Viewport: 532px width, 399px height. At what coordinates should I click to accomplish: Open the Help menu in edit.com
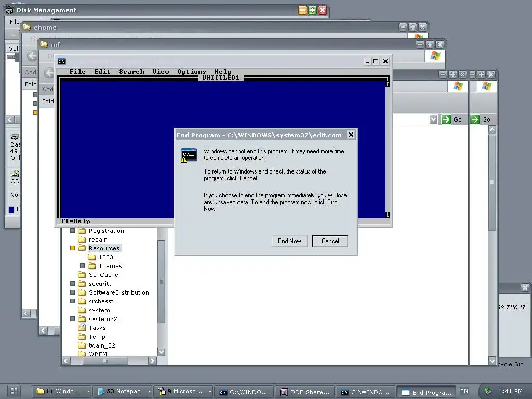tap(223, 72)
